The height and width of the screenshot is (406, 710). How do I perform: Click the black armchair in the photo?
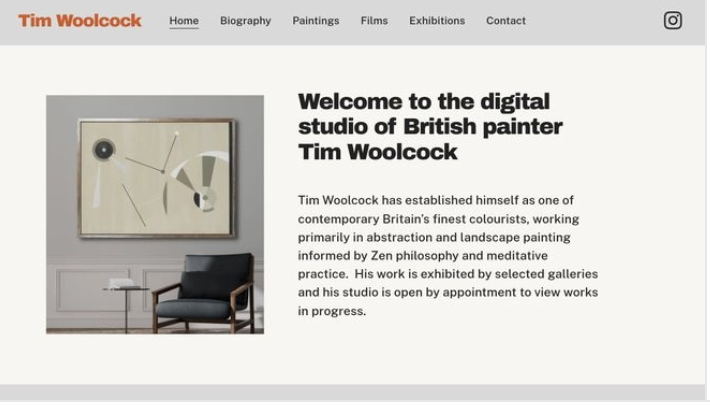204,293
